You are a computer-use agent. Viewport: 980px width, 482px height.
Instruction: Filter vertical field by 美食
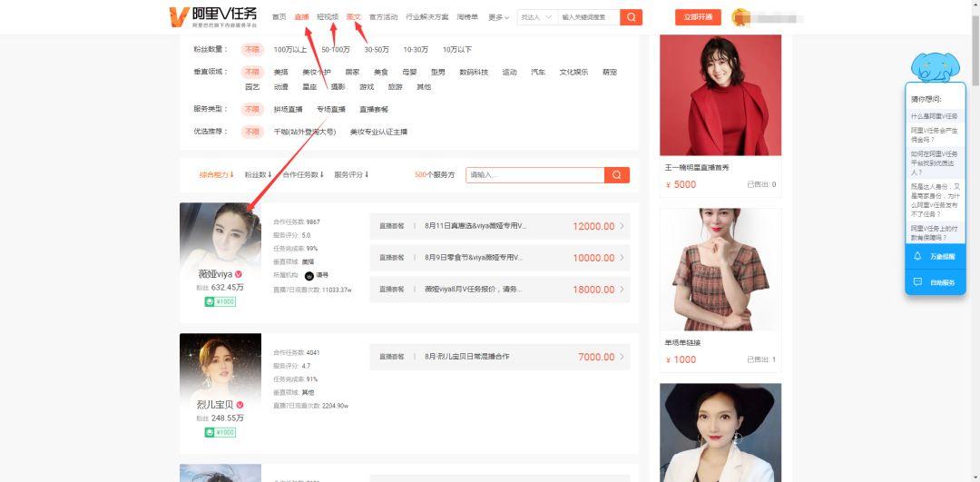pyautogui.click(x=381, y=72)
